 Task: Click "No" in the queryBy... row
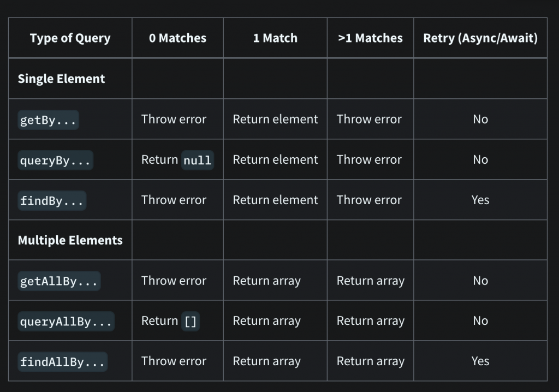click(480, 159)
